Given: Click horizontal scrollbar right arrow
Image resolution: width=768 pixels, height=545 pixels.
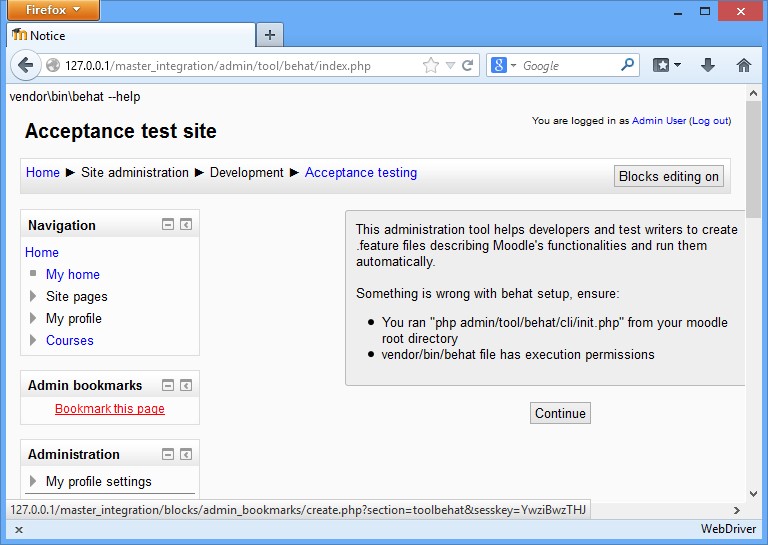Looking at the screenshot, I should point(737,510).
